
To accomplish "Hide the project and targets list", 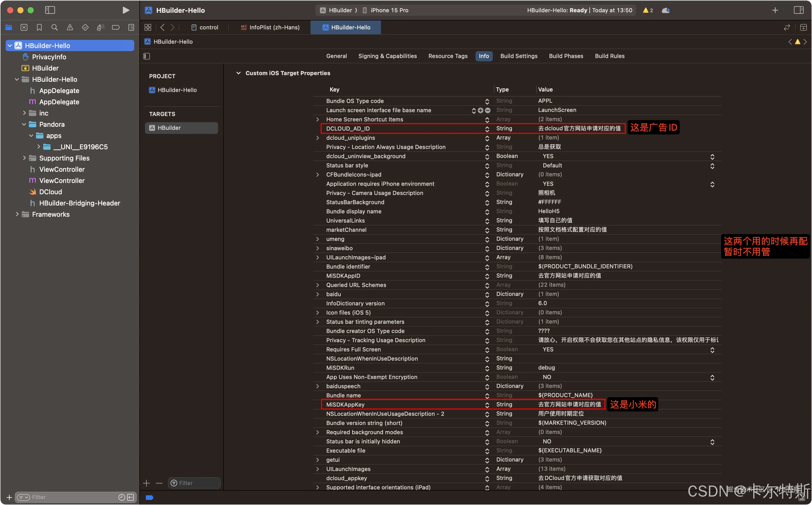I will point(147,56).
